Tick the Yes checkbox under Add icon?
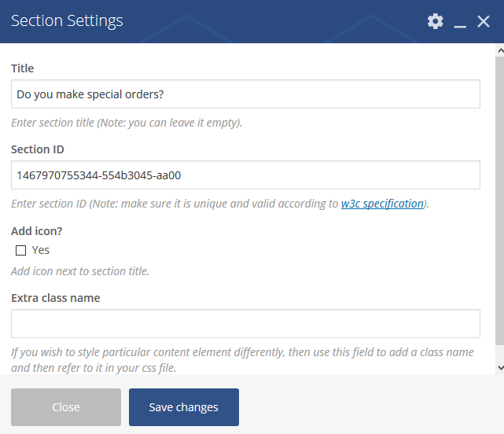Viewport: 504px width, 434px height. 21,251
